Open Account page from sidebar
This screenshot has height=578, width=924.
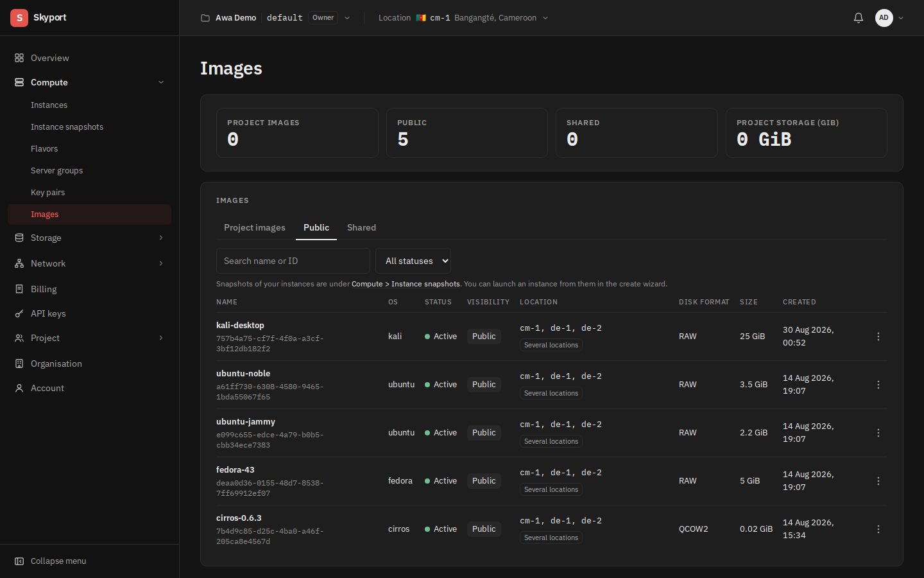[89, 388]
